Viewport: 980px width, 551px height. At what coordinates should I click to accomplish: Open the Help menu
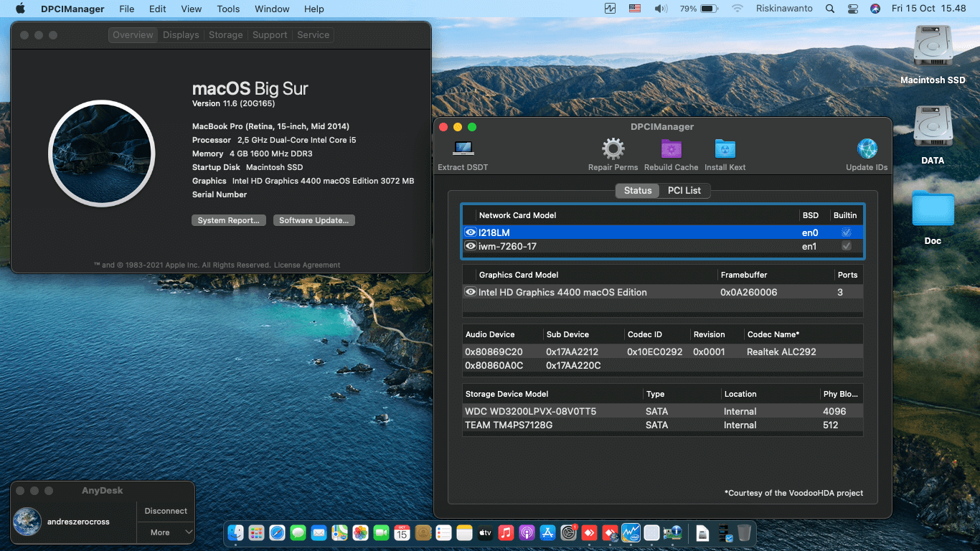click(314, 9)
